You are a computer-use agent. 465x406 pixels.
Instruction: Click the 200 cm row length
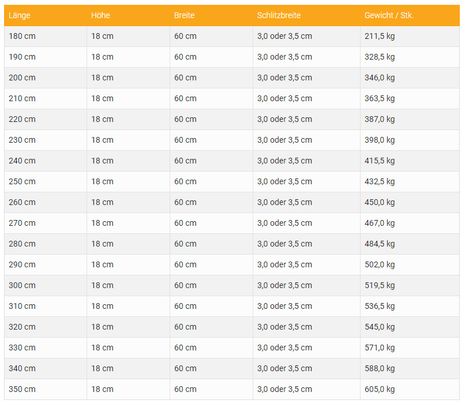point(22,78)
